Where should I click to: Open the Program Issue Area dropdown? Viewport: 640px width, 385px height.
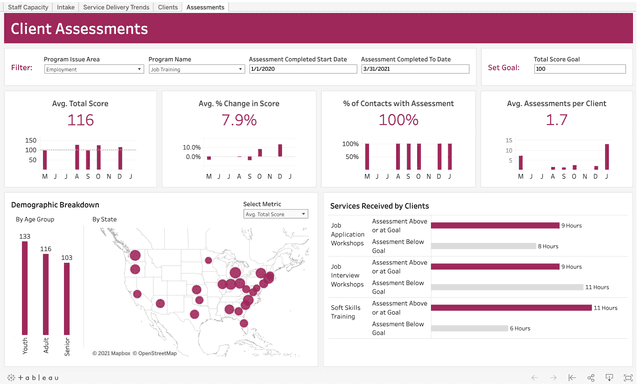(x=94, y=69)
